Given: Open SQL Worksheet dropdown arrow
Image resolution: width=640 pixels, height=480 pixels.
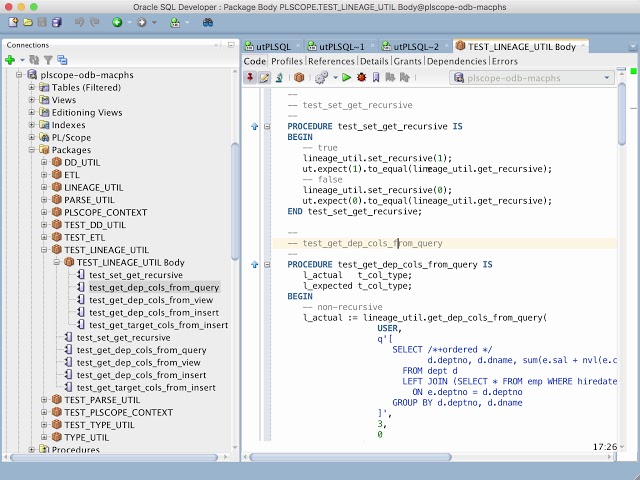Looking at the screenshot, I should pos(187,22).
